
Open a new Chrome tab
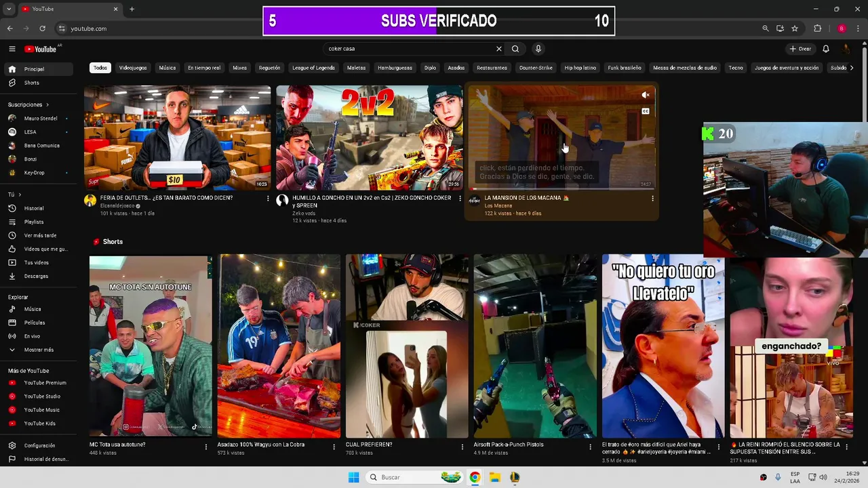(x=132, y=9)
